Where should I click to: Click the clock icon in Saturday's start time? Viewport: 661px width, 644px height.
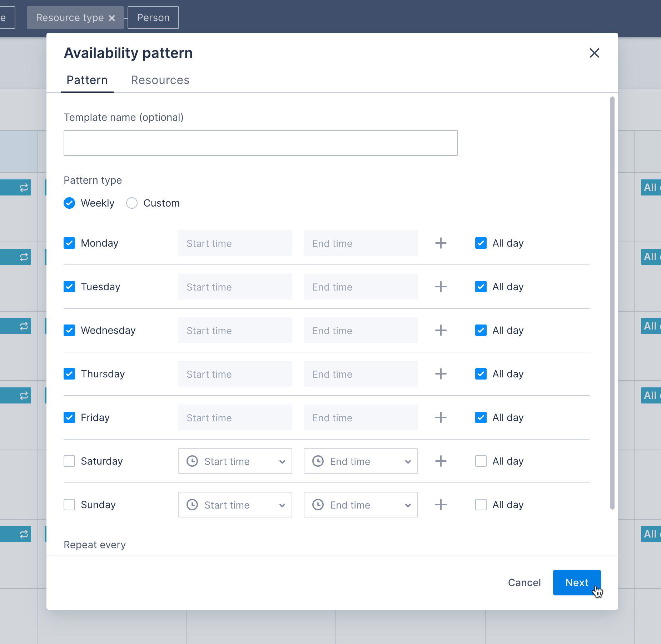[193, 461]
